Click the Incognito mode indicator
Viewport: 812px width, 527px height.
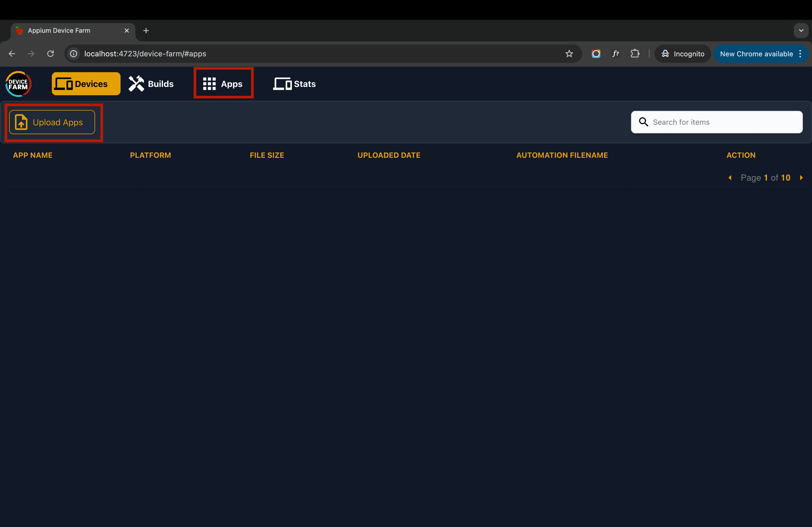(683, 53)
